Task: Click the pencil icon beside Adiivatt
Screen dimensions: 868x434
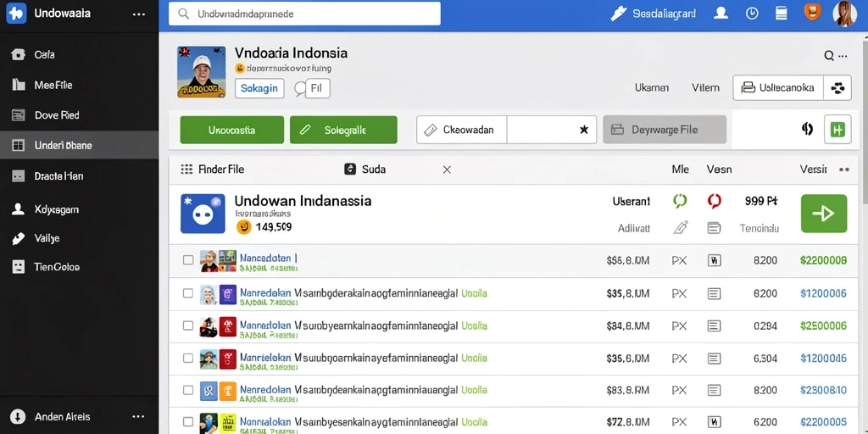Action: 681,227
